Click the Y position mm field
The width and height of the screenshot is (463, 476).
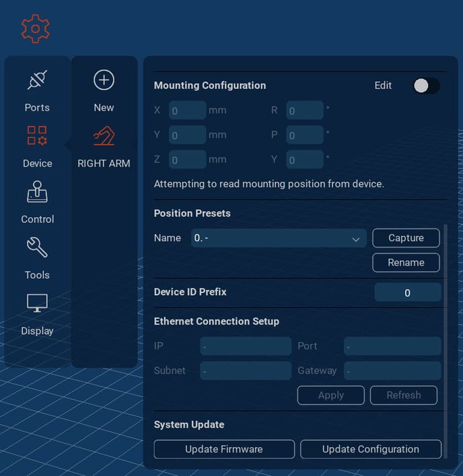coord(188,135)
